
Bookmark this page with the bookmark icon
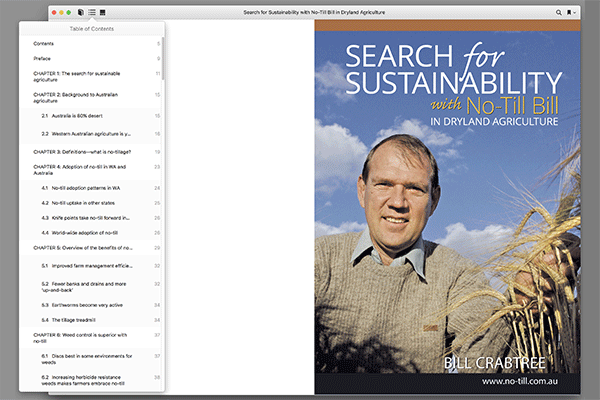[x=569, y=12]
